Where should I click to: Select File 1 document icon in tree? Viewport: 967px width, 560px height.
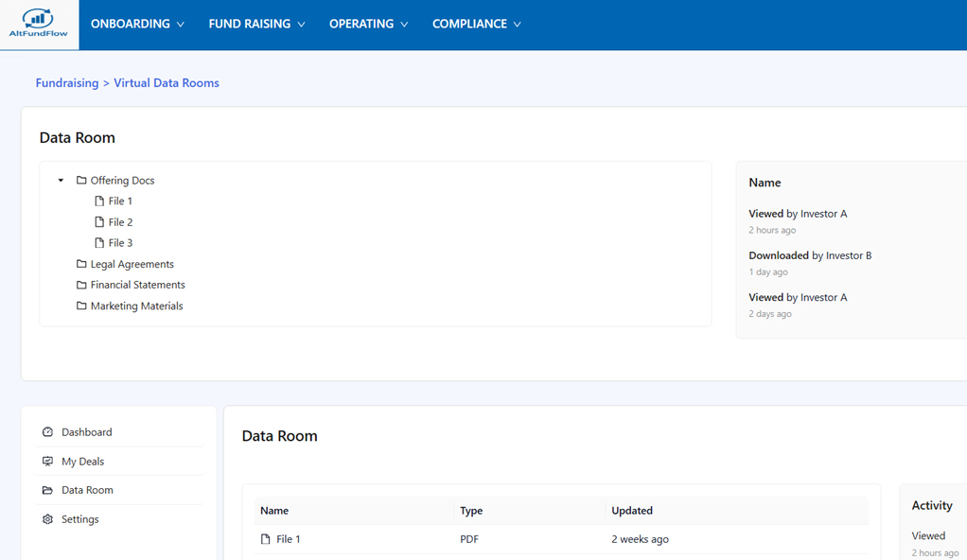click(99, 201)
